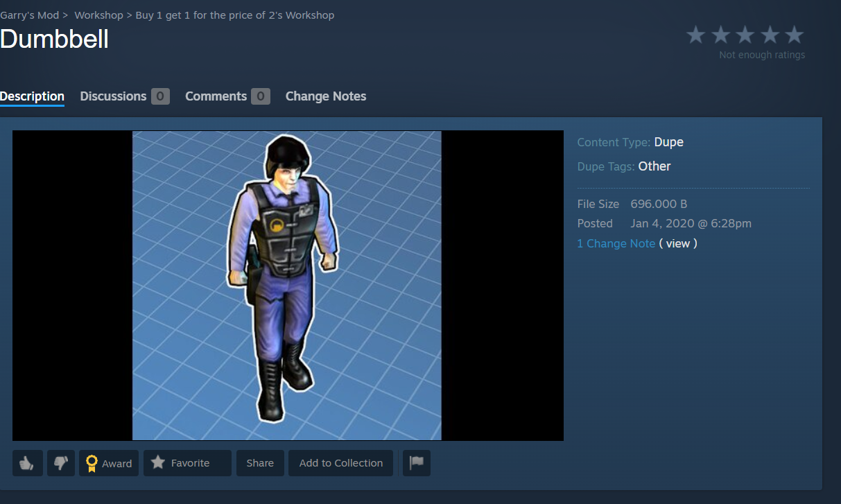Go to Garry's Mod breadcrumb link

(30, 15)
